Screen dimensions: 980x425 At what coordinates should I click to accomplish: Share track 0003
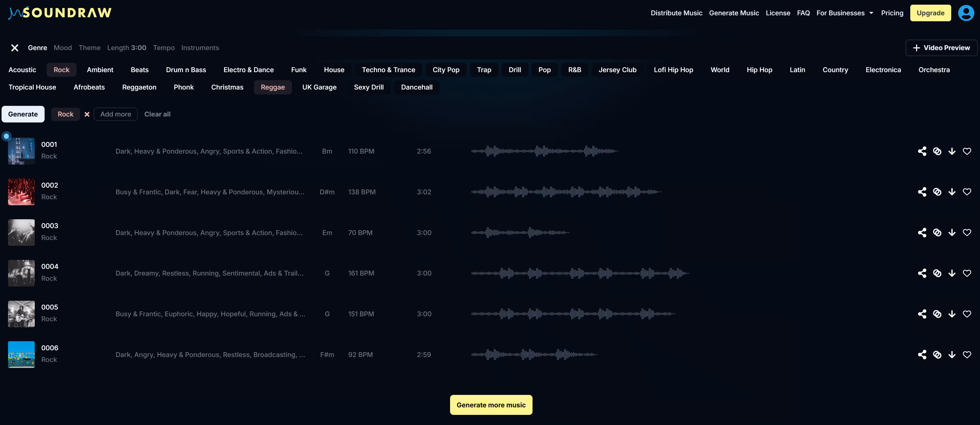tap(922, 233)
